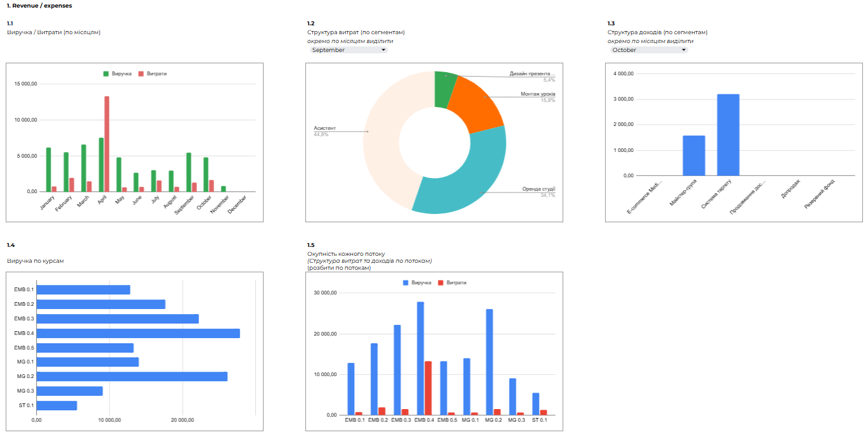Image resolution: width=868 pixels, height=442 pixels.
Task: Select the Система таргету bar in chart 1.3
Action: point(728,135)
